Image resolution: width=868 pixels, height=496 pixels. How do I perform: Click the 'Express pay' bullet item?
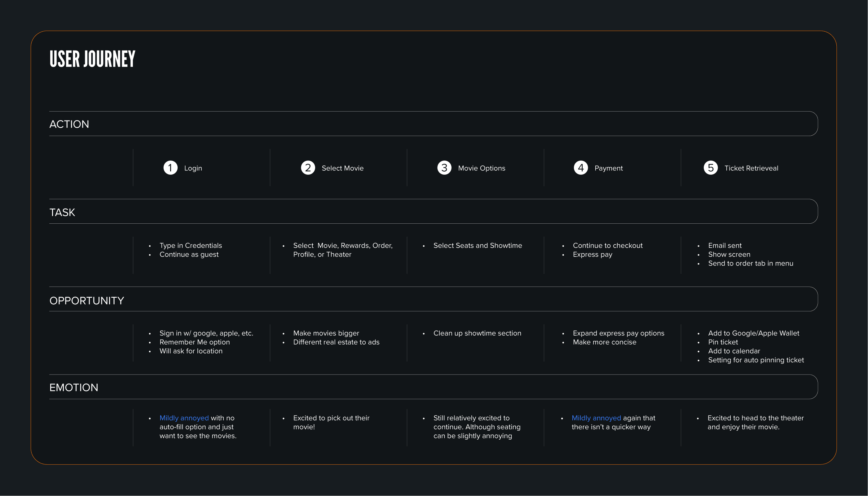pyautogui.click(x=593, y=254)
